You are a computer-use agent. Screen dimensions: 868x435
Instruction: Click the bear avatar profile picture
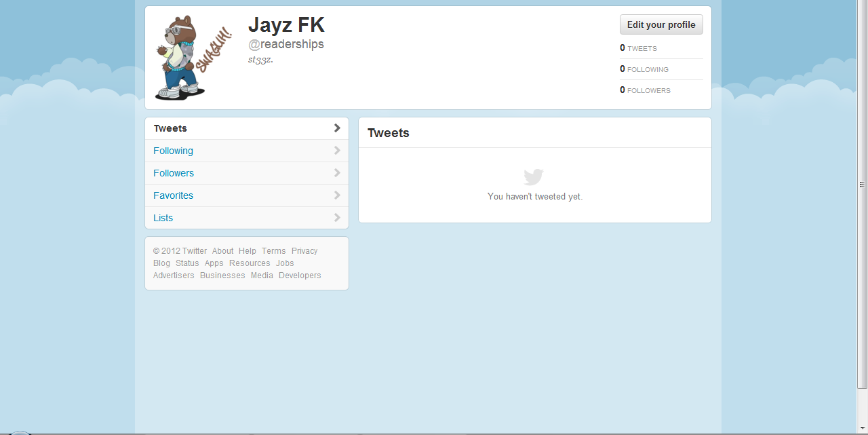click(194, 58)
